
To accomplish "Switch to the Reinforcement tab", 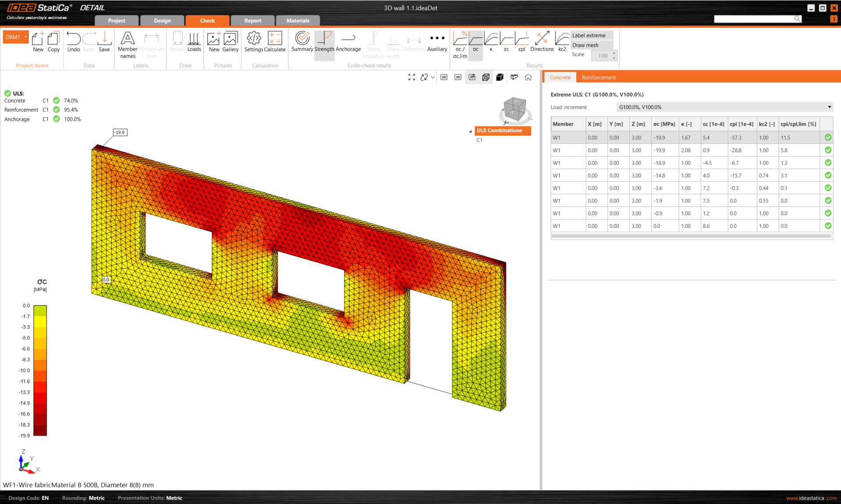I will click(x=599, y=78).
